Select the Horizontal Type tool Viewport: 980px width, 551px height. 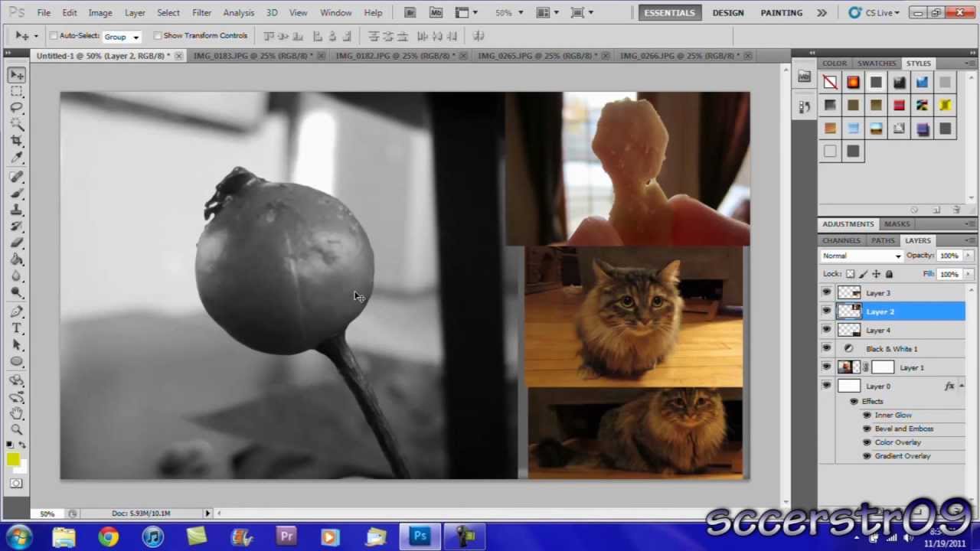tap(17, 328)
